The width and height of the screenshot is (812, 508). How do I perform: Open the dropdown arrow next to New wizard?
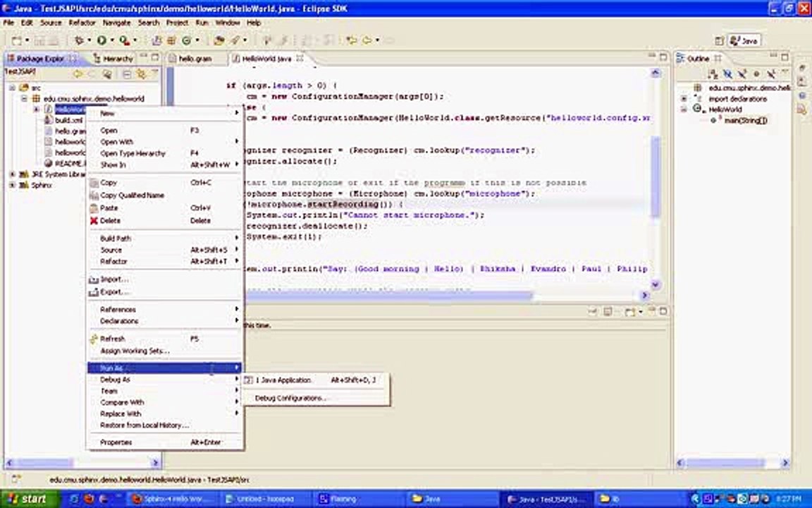pyautogui.click(x=26, y=40)
